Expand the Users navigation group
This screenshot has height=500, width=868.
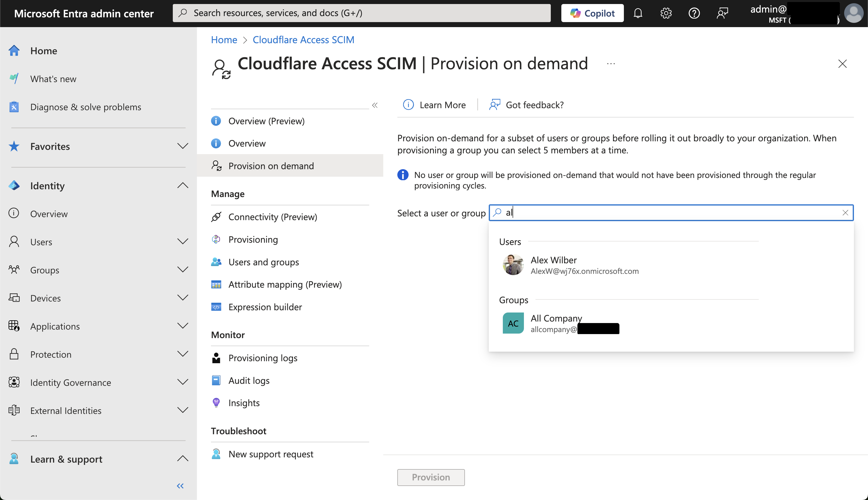182,242
